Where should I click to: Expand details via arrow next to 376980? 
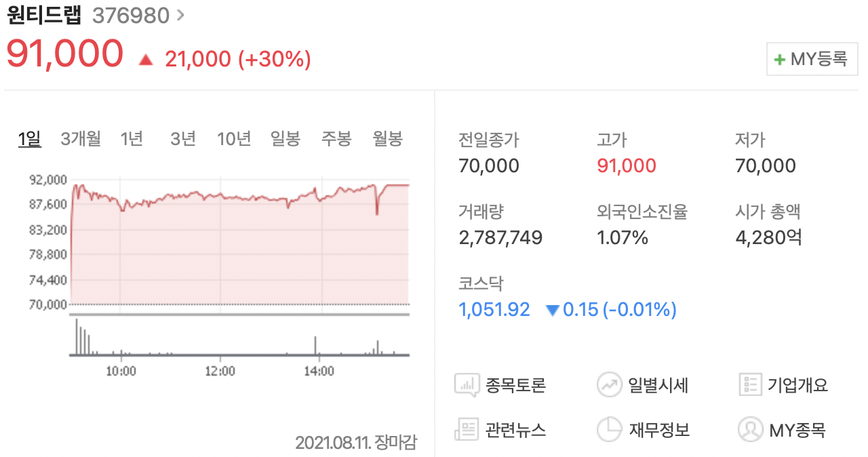(180, 14)
